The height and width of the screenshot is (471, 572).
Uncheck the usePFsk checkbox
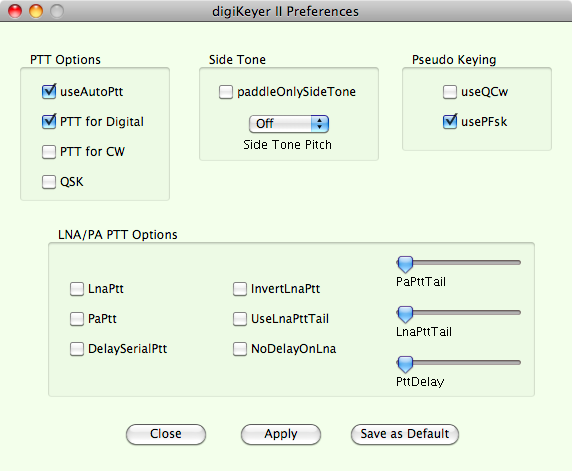point(450,121)
